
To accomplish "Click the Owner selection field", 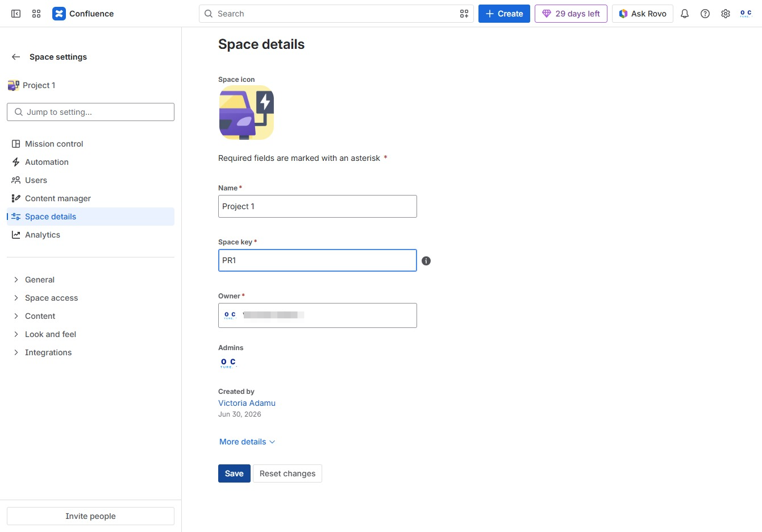I will pos(318,315).
